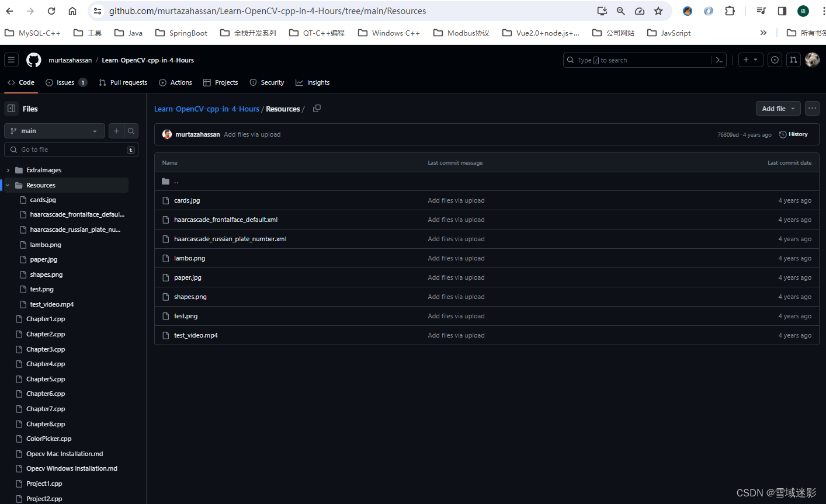
Task: Switch to the Issues tab
Action: coord(66,82)
